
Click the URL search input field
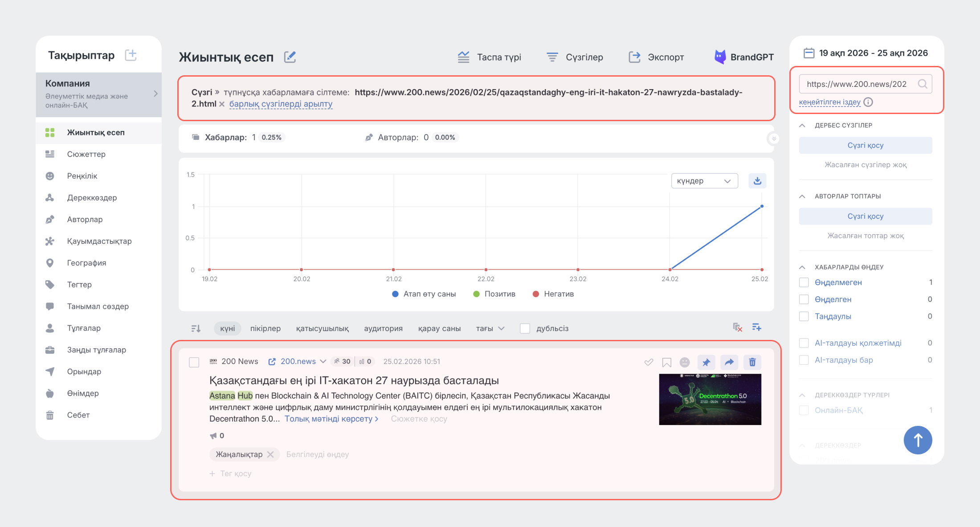coord(856,84)
